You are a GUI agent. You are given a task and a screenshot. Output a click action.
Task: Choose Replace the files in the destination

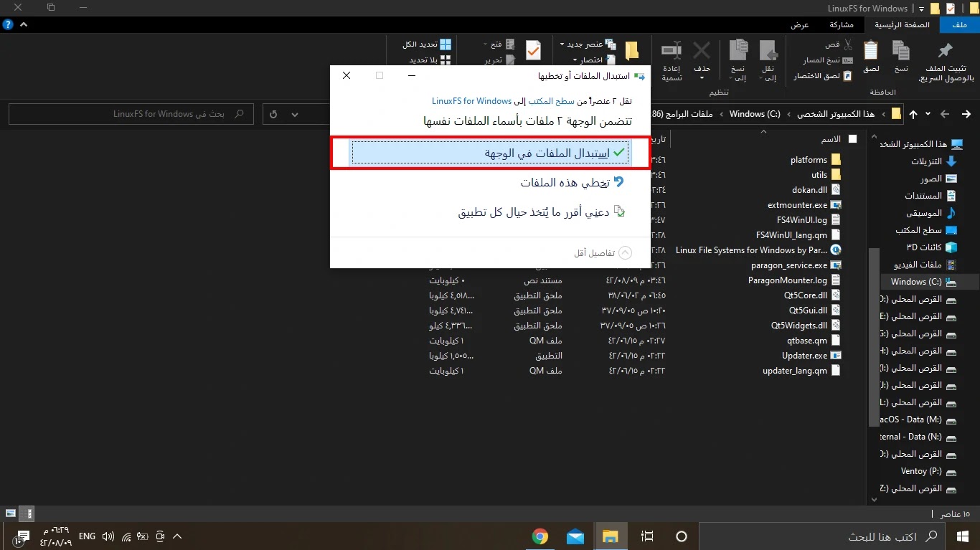(491, 153)
